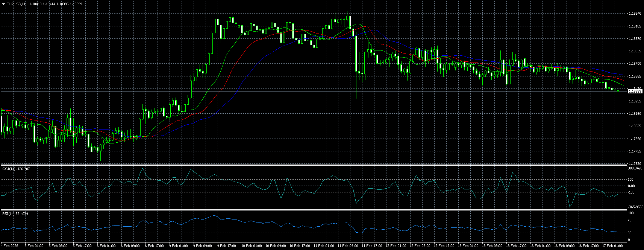The height and width of the screenshot is (250, 644).
Task: Click the small triangle icon beside EURUSD,H1
Action: pyautogui.click(x=3, y=4)
